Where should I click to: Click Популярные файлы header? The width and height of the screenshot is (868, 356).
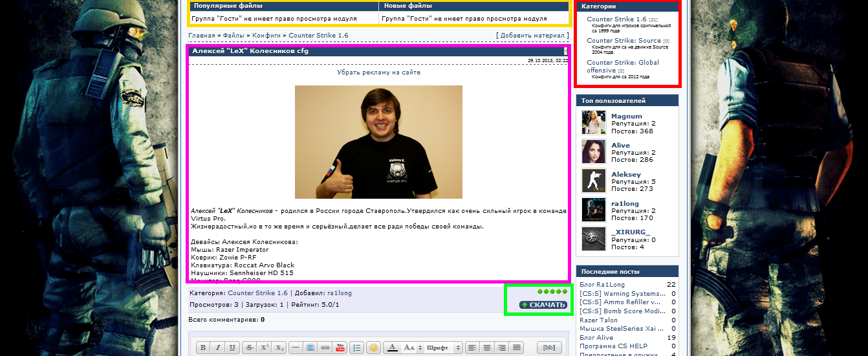228,6
